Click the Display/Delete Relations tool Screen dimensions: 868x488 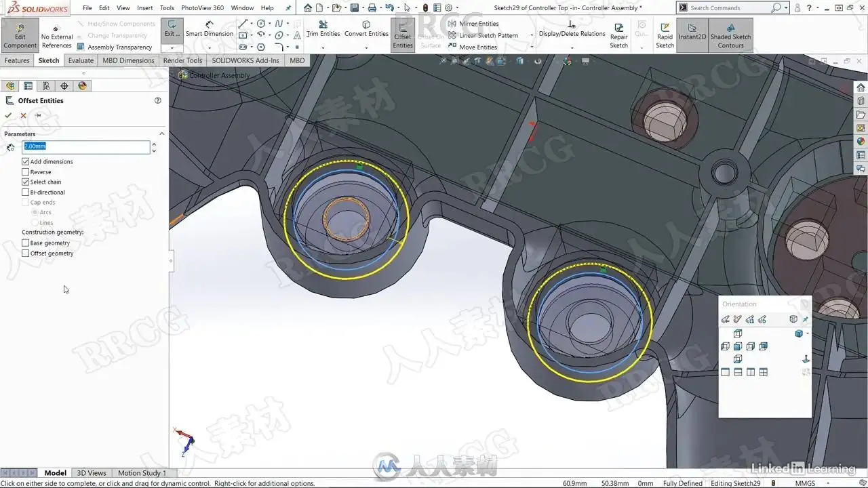click(572, 28)
